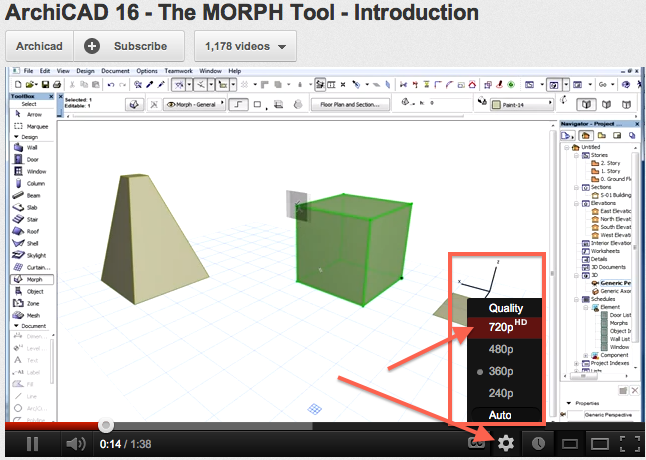The height and width of the screenshot is (460, 646).
Task: Mute the video volume
Action: pyautogui.click(x=75, y=444)
